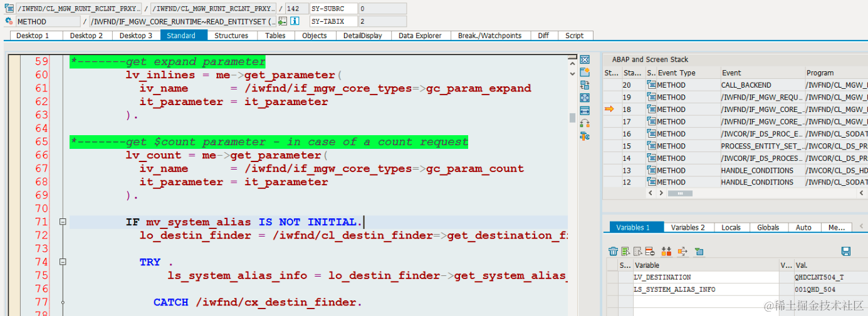868x316 pixels.
Task: Click the METHOD icon in stack row 18
Action: (651, 110)
